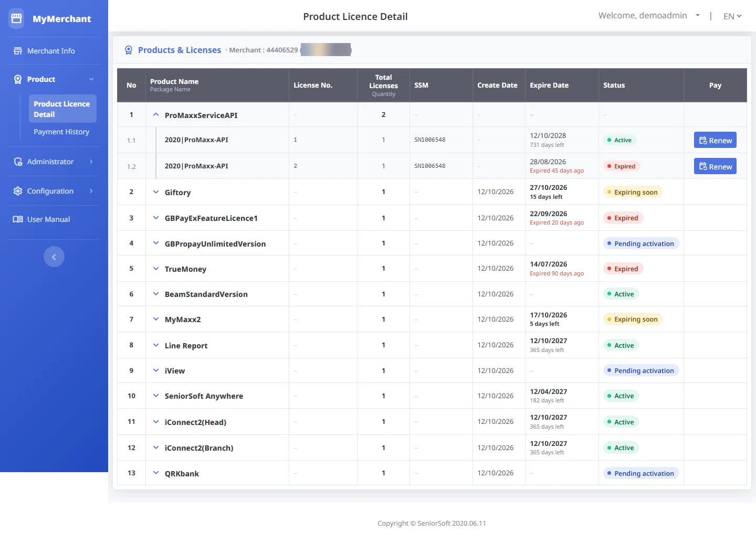
Task: Click the Merchant : 44406529 label
Action: click(264, 50)
